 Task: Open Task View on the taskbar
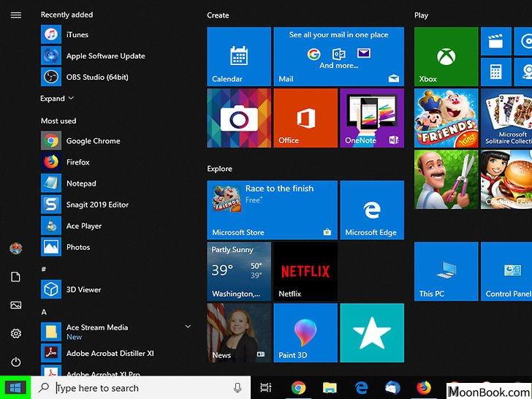266,387
